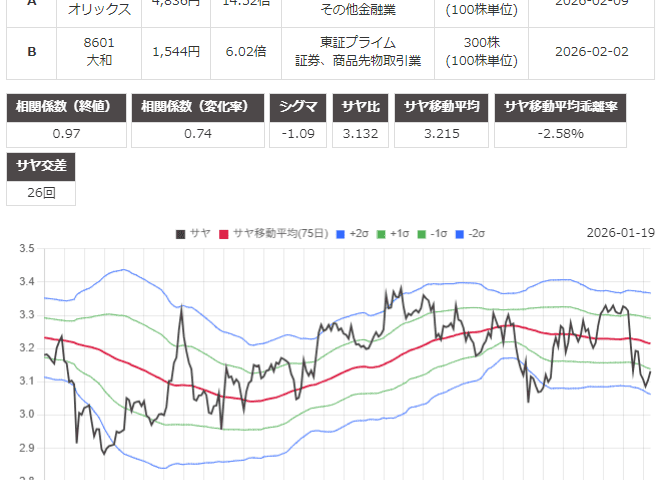
Task: Select the -2.58% deviation value
Action: [561, 134]
